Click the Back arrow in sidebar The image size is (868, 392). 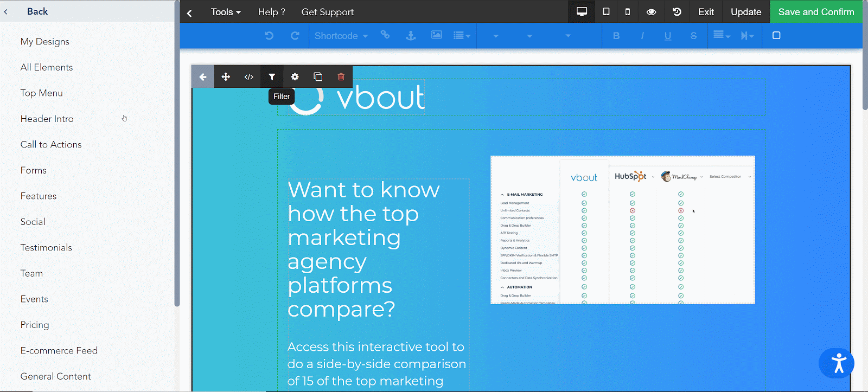pos(6,11)
